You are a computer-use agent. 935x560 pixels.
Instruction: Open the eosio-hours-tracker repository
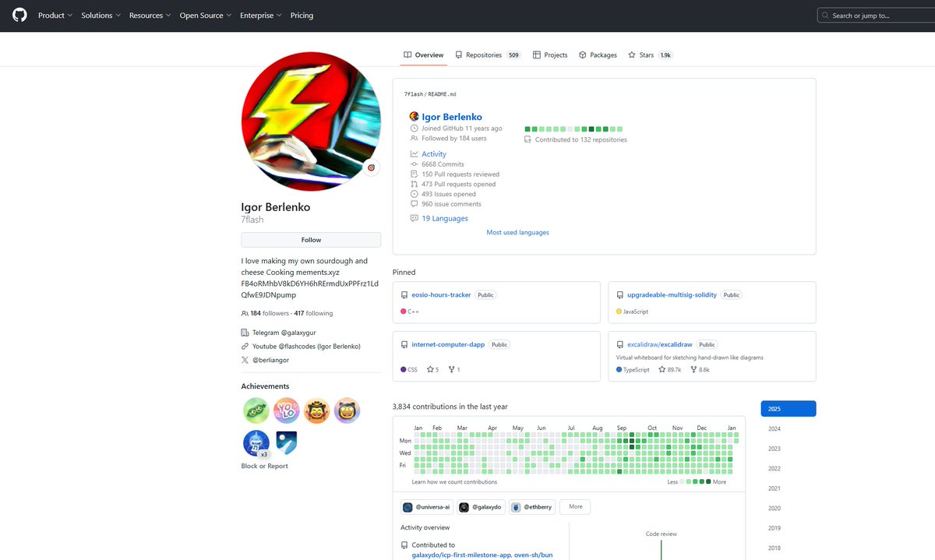[441, 295]
